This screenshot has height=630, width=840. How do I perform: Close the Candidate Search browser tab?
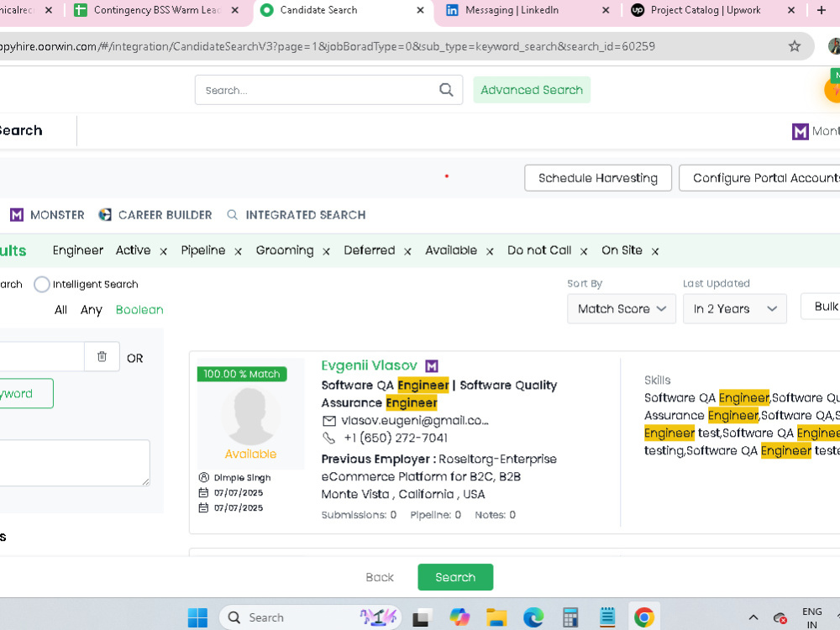pos(420,10)
